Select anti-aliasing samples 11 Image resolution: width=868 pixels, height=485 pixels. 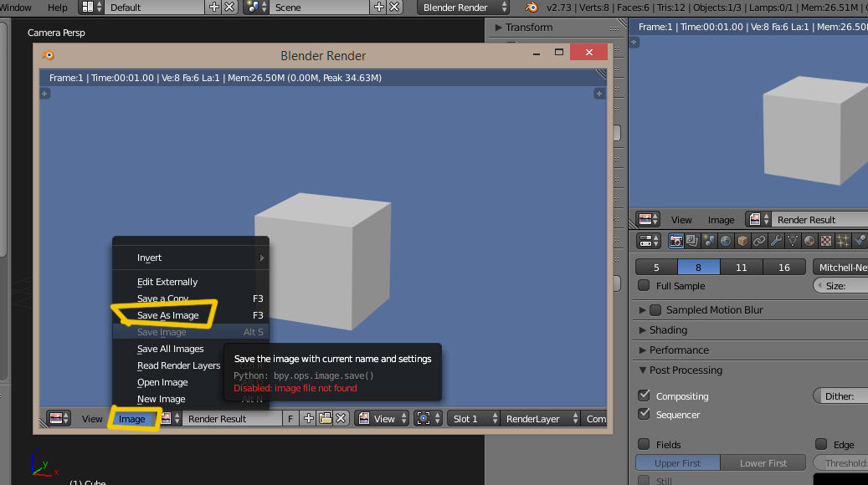742,267
